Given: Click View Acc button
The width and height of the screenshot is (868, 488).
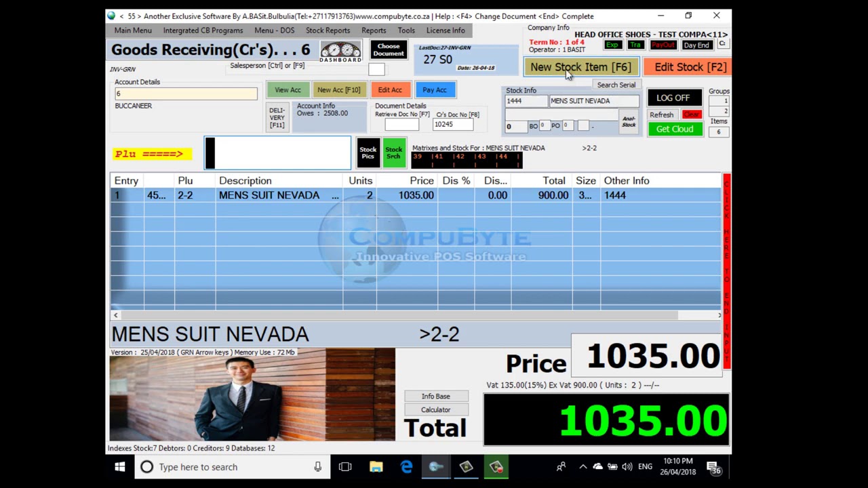Looking at the screenshot, I should 288,89.
